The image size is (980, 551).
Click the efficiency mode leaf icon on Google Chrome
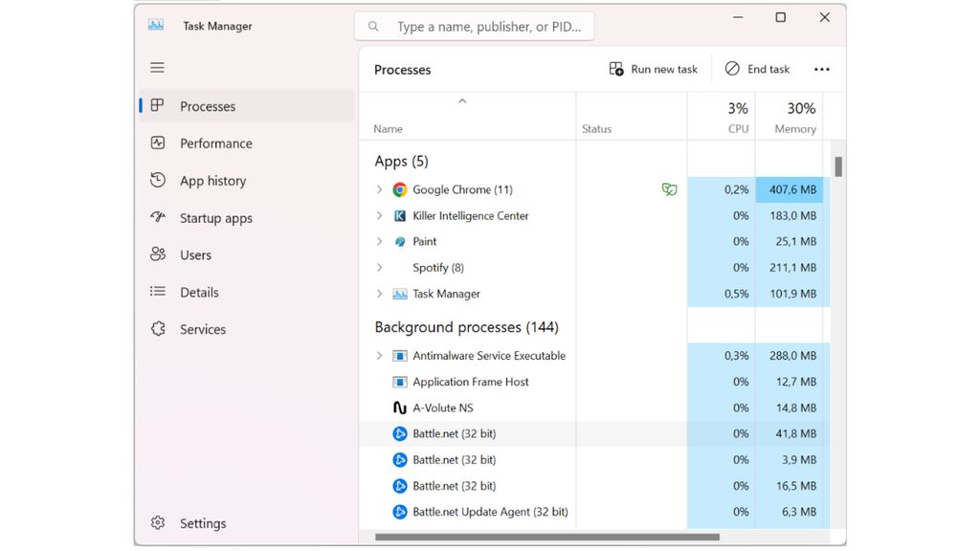(669, 189)
